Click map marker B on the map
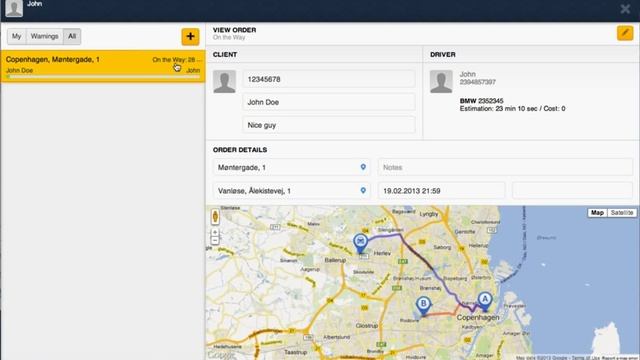The width and height of the screenshot is (640, 360). [423, 306]
